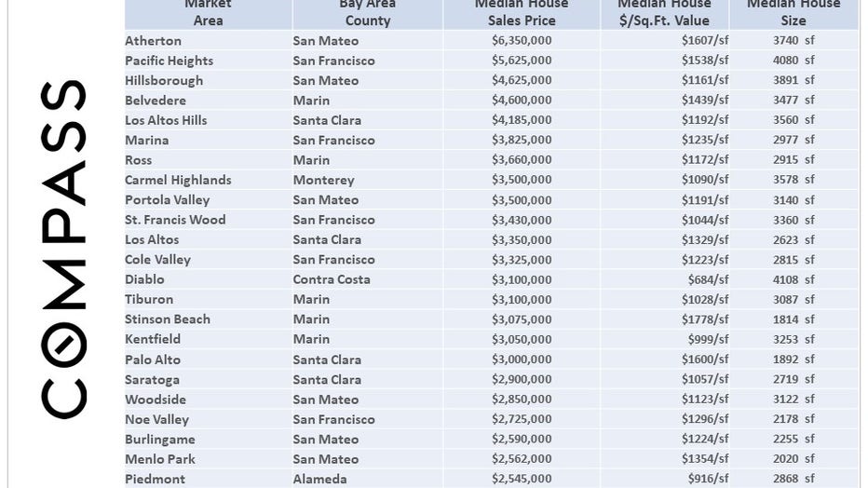
Task: Click the Median House Sales Price header
Action: (x=522, y=13)
